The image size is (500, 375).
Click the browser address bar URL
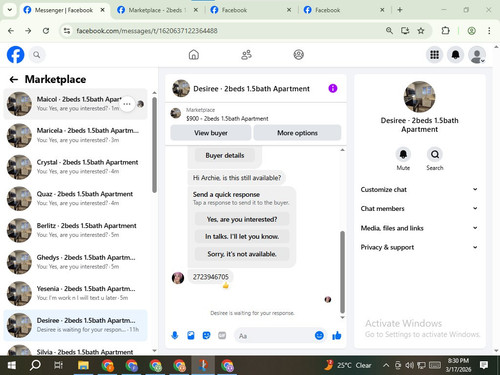147,31
